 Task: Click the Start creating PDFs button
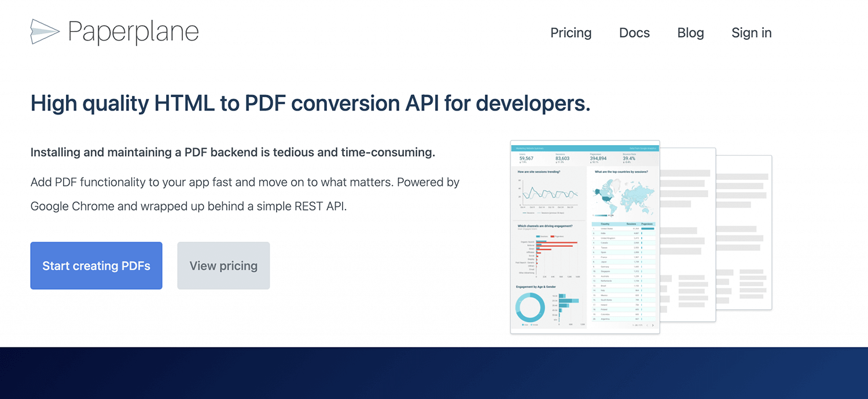pos(96,265)
